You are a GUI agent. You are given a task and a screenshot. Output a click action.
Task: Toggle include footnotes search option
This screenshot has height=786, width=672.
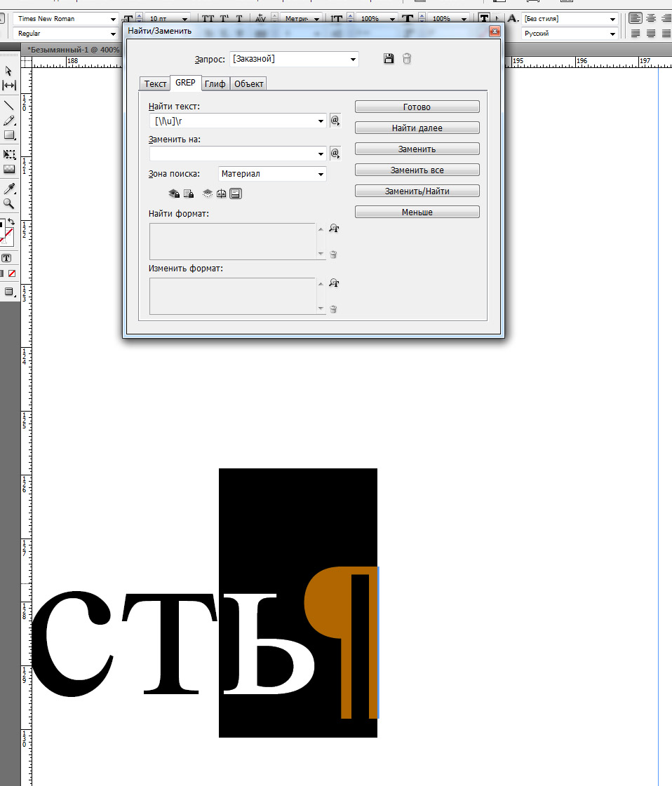[236, 194]
